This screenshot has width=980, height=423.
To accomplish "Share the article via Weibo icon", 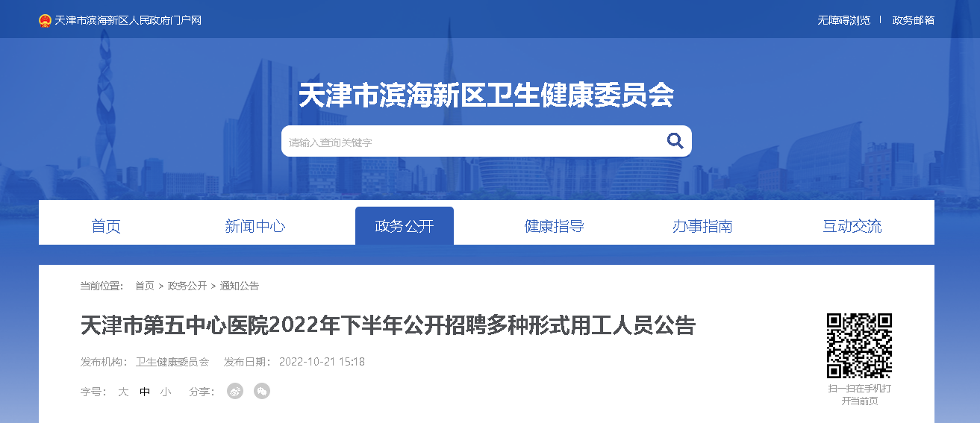I will point(235,391).
